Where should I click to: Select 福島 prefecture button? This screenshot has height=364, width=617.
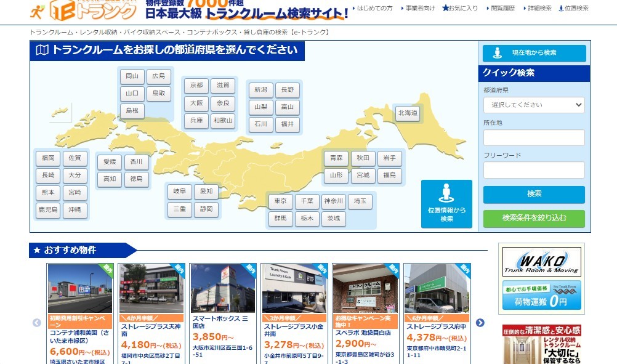pos(390,175)
